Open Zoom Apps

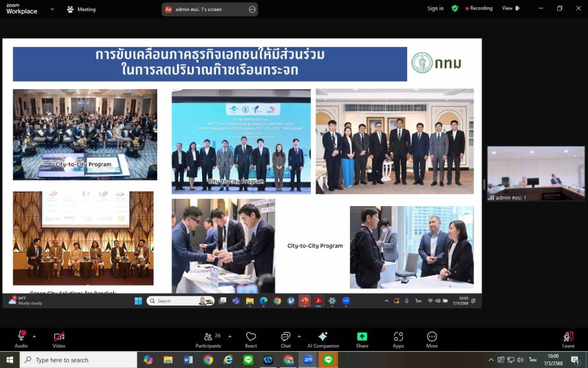(x=398, y=338)
